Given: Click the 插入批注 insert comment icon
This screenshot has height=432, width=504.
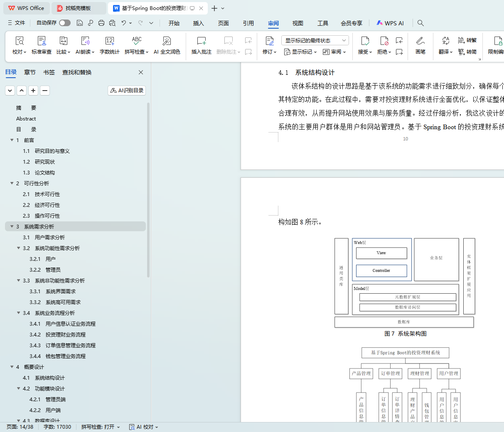Looking at the screenshot, I should [201, 41].
